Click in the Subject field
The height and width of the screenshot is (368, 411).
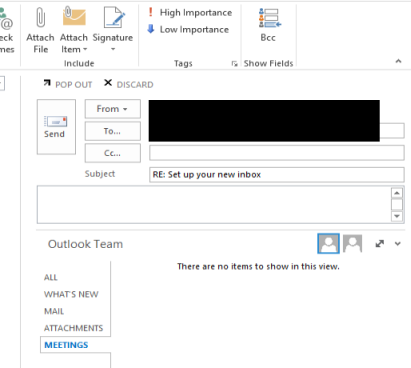coord(277,175)
